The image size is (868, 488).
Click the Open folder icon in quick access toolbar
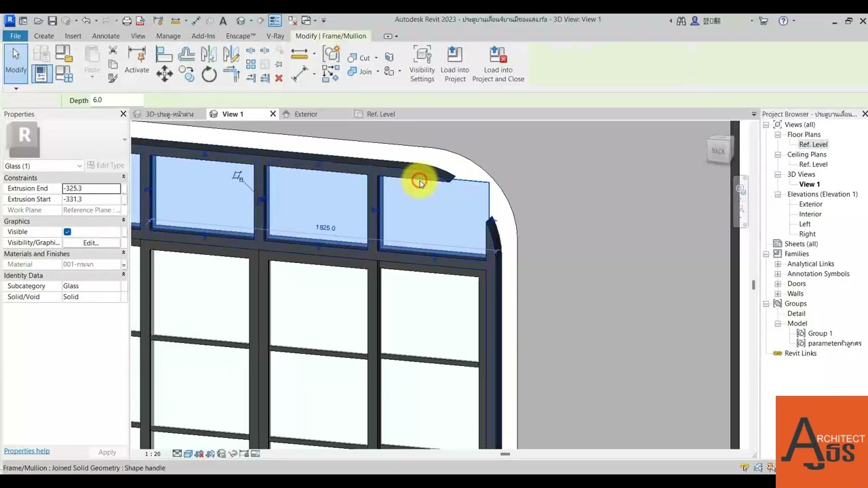(x=38, y=21)
